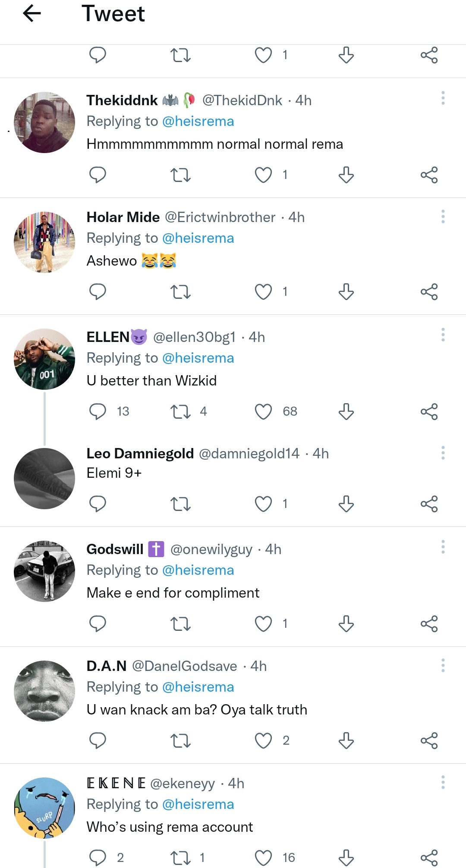Open D.A.N's profile name

point(107,666)
